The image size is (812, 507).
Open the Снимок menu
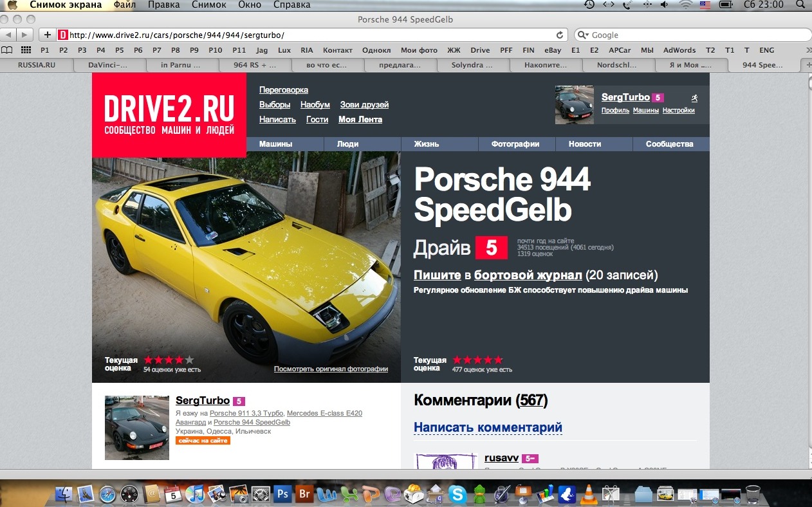[x=208, y=5]
